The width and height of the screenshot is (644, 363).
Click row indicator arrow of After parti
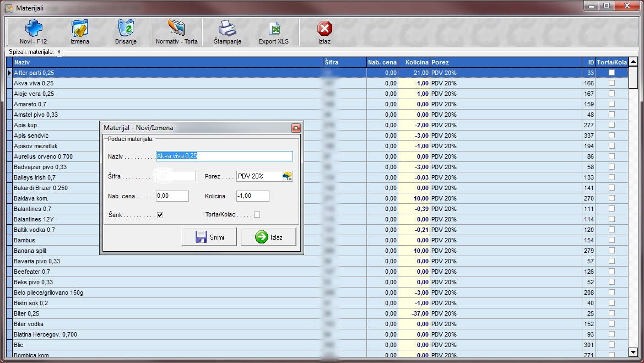click(9, 73)
